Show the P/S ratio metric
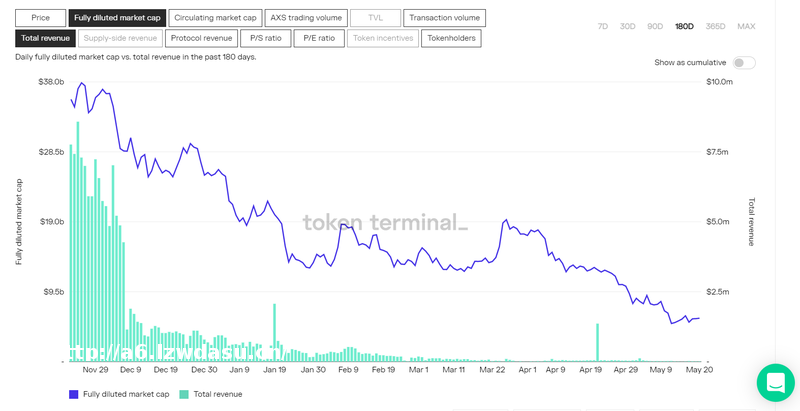Screen dimensions: 800x411 pyautogui.click(x=266, y=38)
